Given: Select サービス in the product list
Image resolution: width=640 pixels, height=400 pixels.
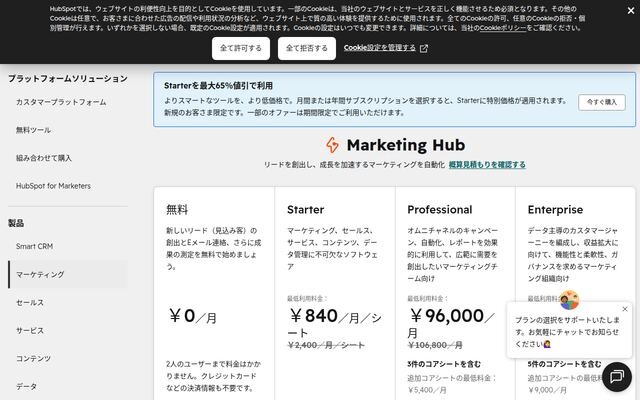Looking at the screenshot, I should [x=30, y=330].
